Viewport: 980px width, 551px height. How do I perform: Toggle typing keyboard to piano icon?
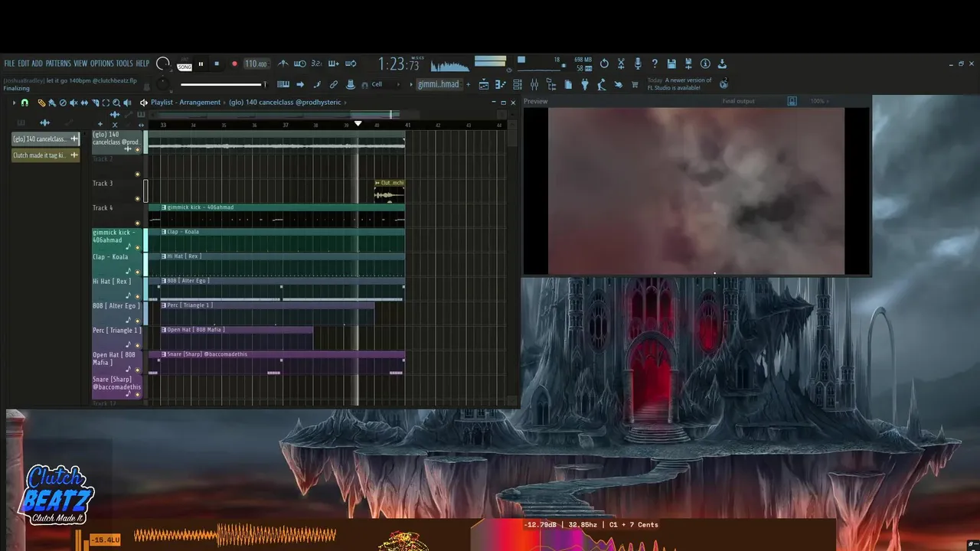pyautogui.click(x=283, y=84)
